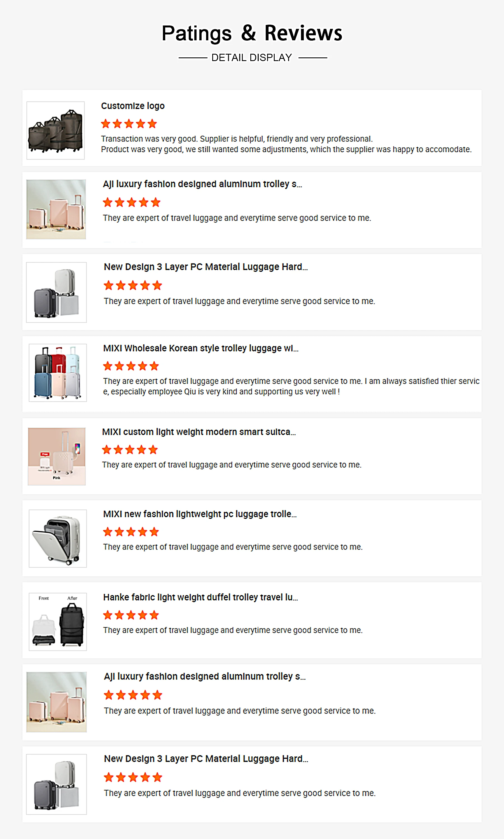The height and width of the screenshot is (839, 504).
Task: Open the Customize logo review title
Action: pos(133,106)
